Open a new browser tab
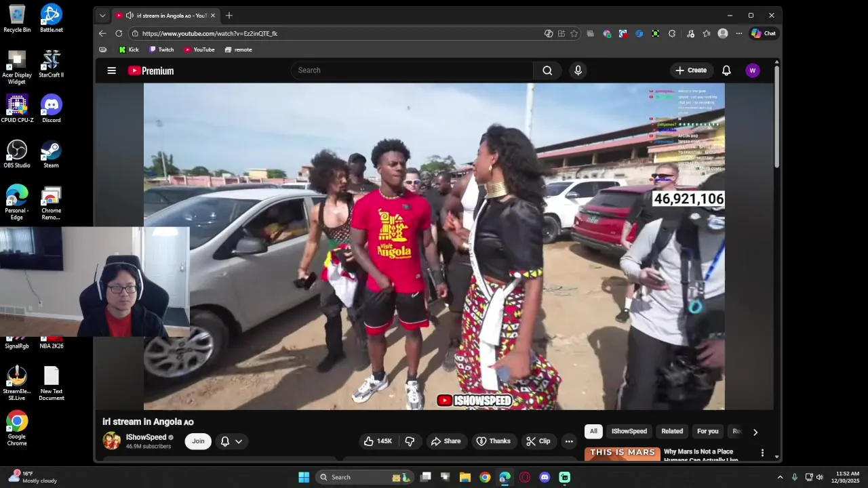Viewport: 868px width, 488px height. (x=229, y=16)
